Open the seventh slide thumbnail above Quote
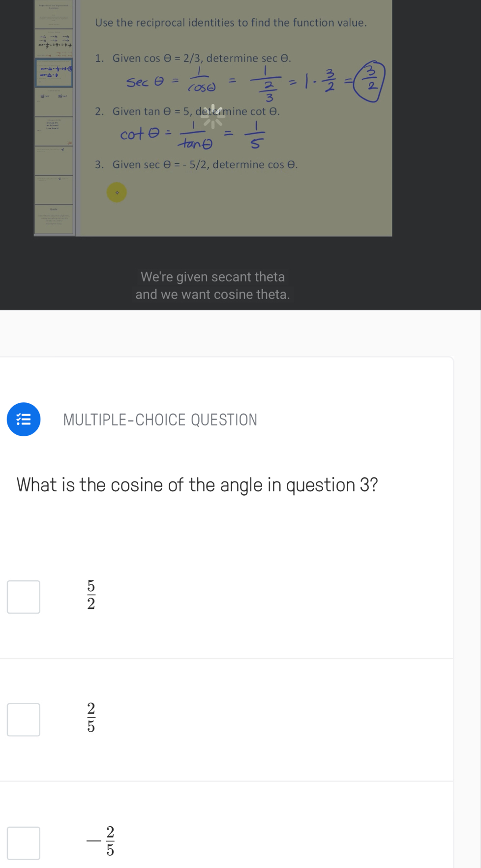 [x=54, y=190]
